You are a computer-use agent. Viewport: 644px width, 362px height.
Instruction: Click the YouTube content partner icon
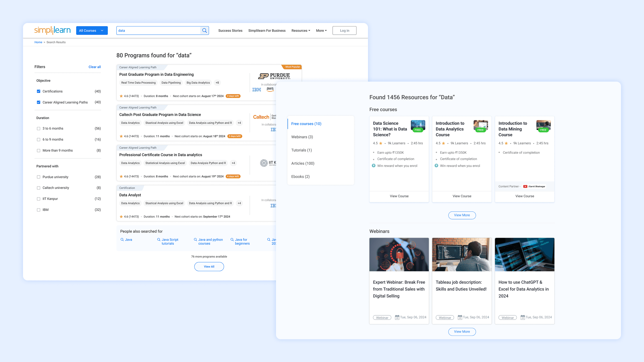pyautogui.click(x=525, y=186)
